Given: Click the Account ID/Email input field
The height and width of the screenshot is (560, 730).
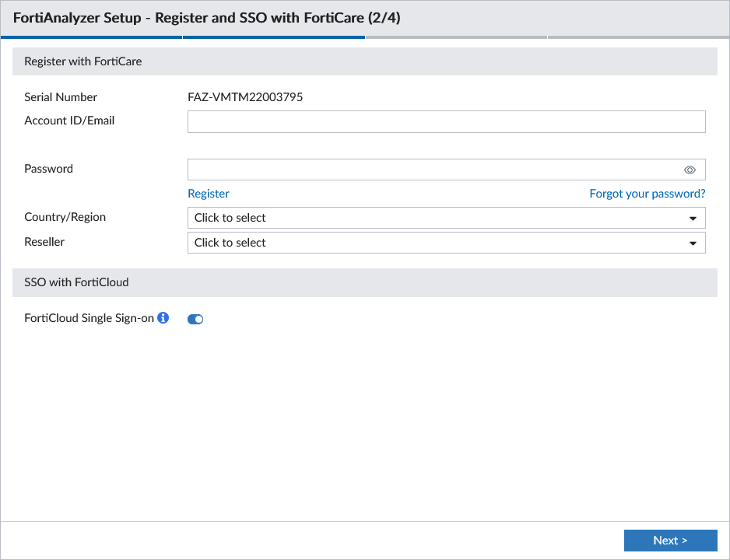Looking at the screenshot, I should (446, 121).
